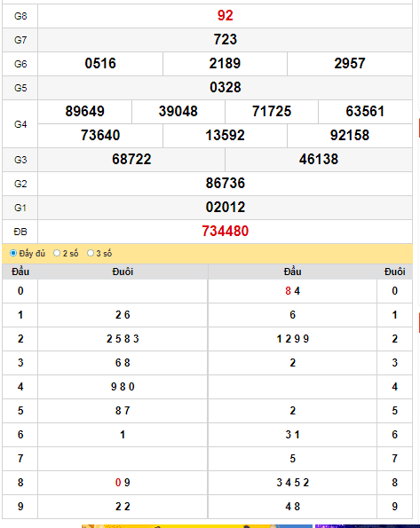Click the G1 result 02012
Image resolution: width=420 pixels, height=528 pixels.
(226, 207)
